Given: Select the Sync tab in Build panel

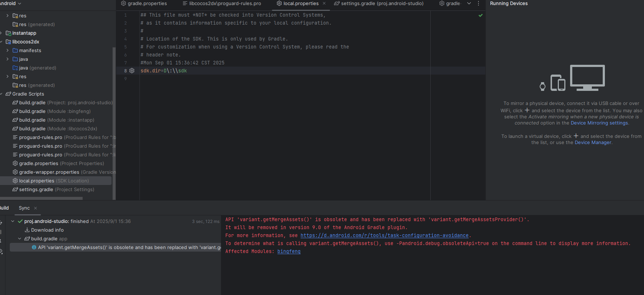Looking at the screenshot, I should (24, 208).
